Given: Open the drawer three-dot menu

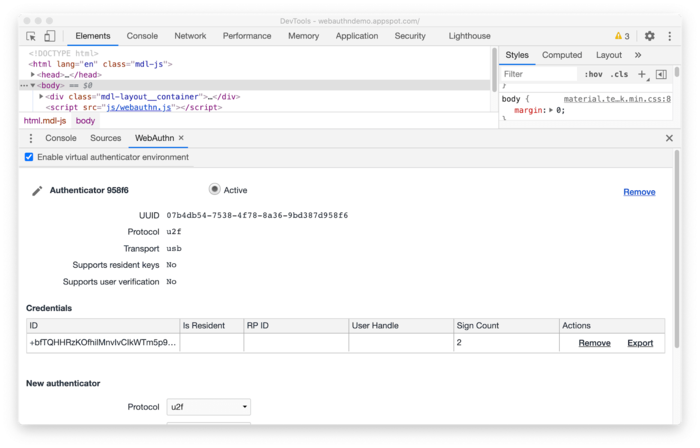Looking at the screenshot, I should 30,138.
